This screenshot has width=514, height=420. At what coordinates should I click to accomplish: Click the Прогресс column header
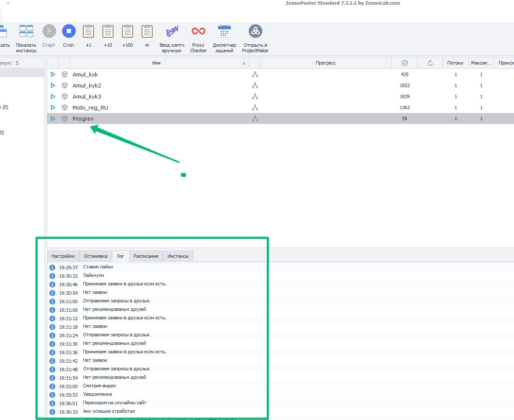pyautogui.click(x=326, y=63)
